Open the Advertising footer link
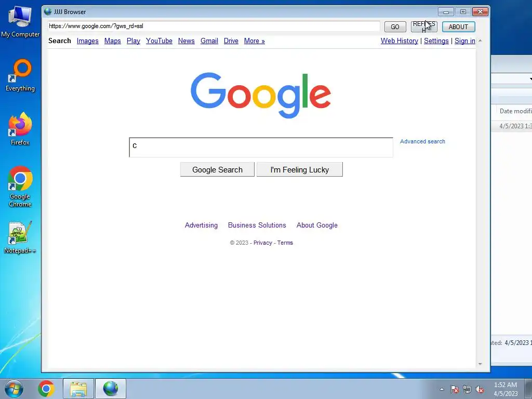This screenshot has height=399, width=532. tap(201, 225)
